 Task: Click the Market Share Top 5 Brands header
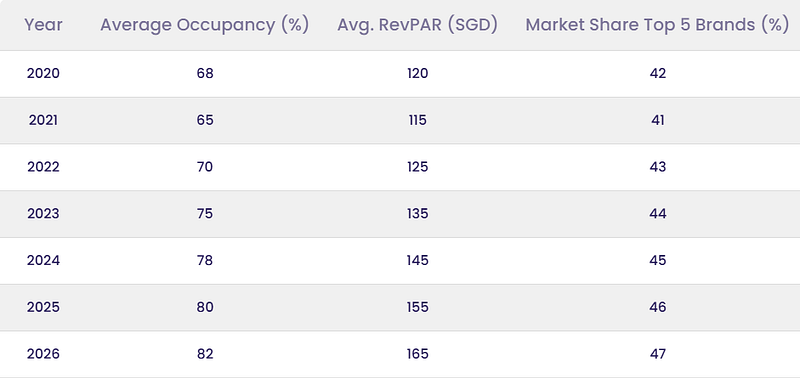(658, 25)
